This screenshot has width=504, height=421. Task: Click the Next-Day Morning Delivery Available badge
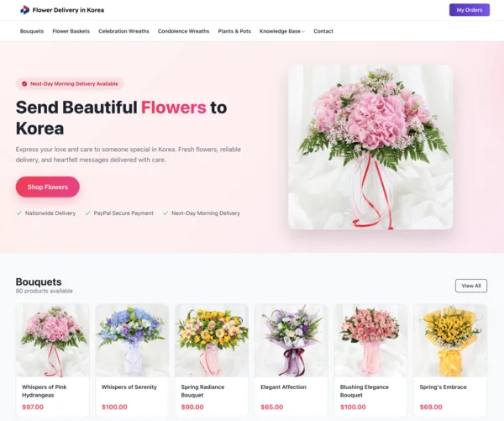coord(70,84)
